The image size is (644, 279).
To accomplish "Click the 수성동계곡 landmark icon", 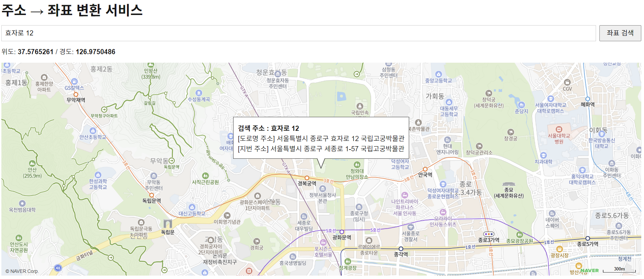I will (199, 93).
